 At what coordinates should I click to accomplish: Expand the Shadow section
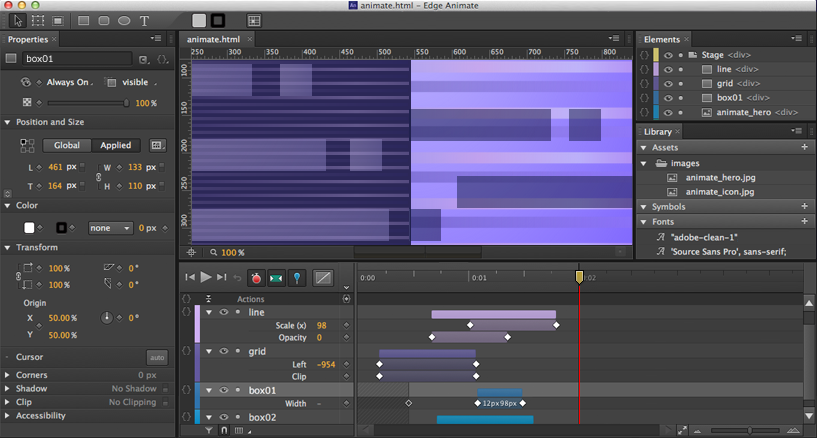point(7,388)
